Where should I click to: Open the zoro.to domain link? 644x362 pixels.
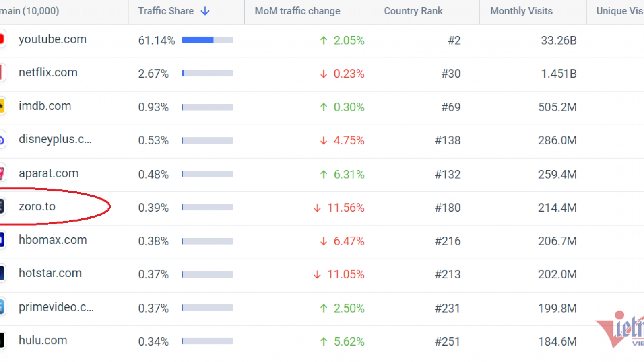click(x=37, y=206)
